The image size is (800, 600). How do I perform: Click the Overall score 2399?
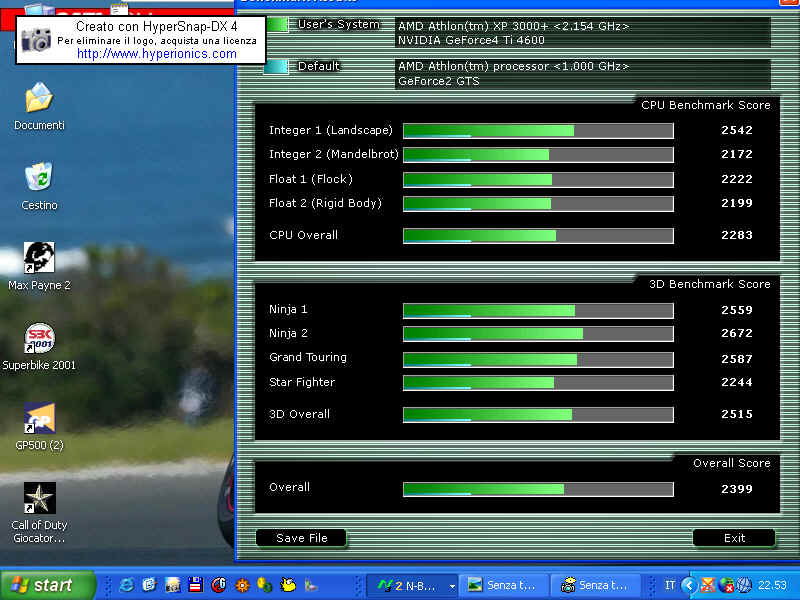(737, 489)
